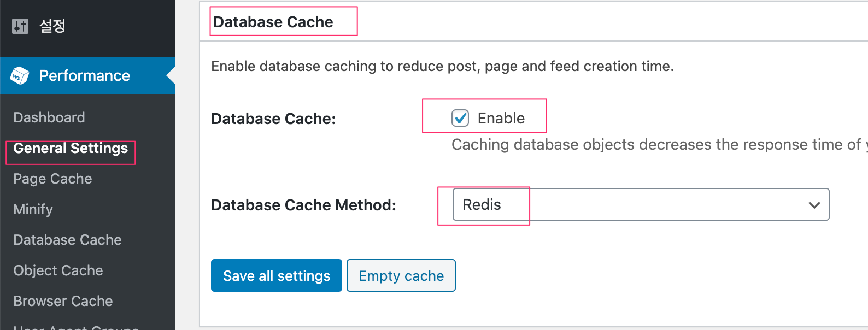The image size is (868, 330).
Task: Click the W3 Total Cache cube icon
Action: (x=20, y=76)
